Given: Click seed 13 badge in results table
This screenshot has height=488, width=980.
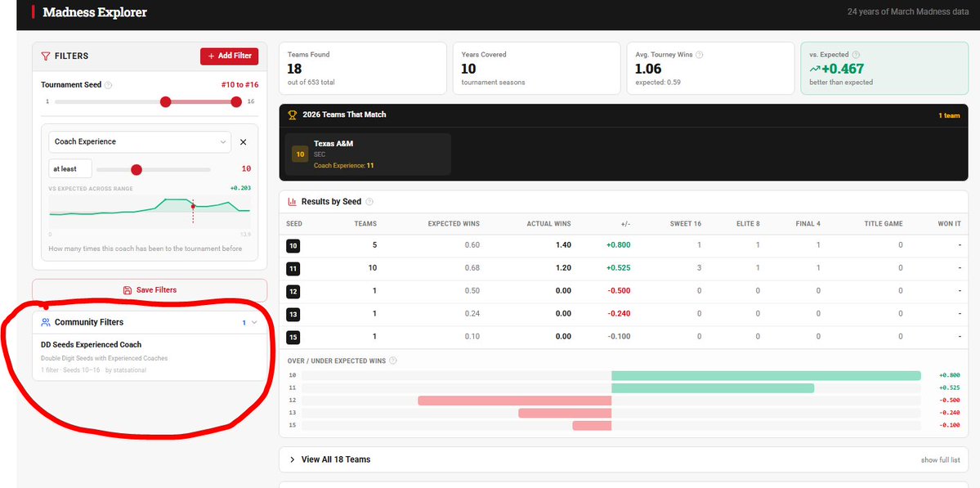Looking at the screenshot, I should 293,315.
